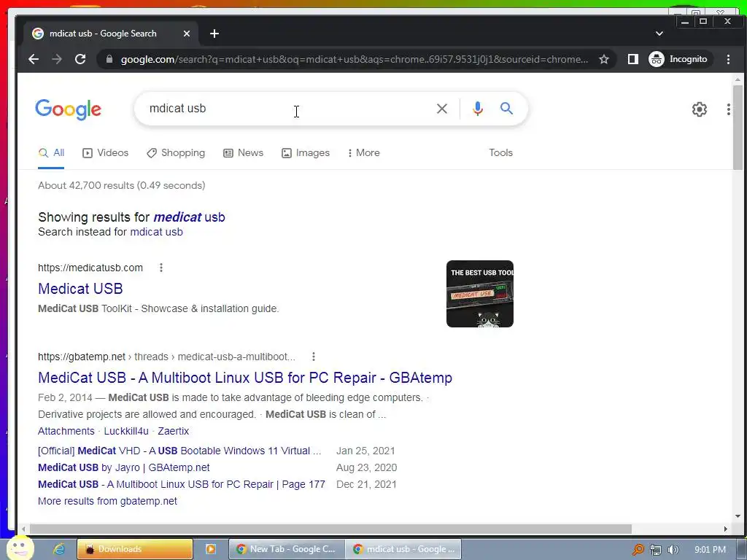Switch to the Shopping tab

176,153
